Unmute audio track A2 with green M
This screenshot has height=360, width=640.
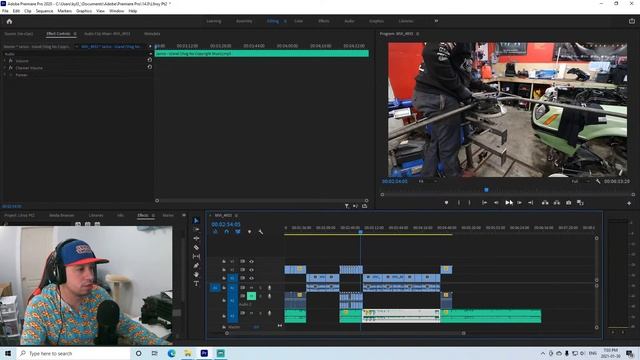point(251,296)
